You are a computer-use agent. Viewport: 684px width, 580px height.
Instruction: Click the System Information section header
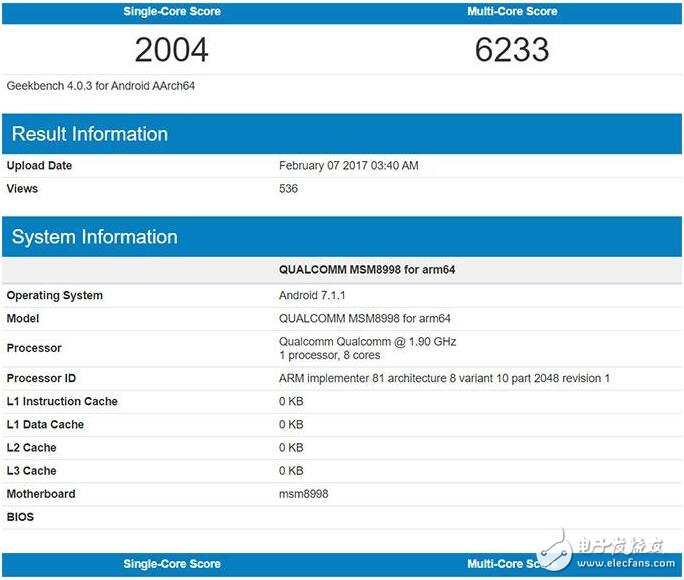(x=95, y=237)
